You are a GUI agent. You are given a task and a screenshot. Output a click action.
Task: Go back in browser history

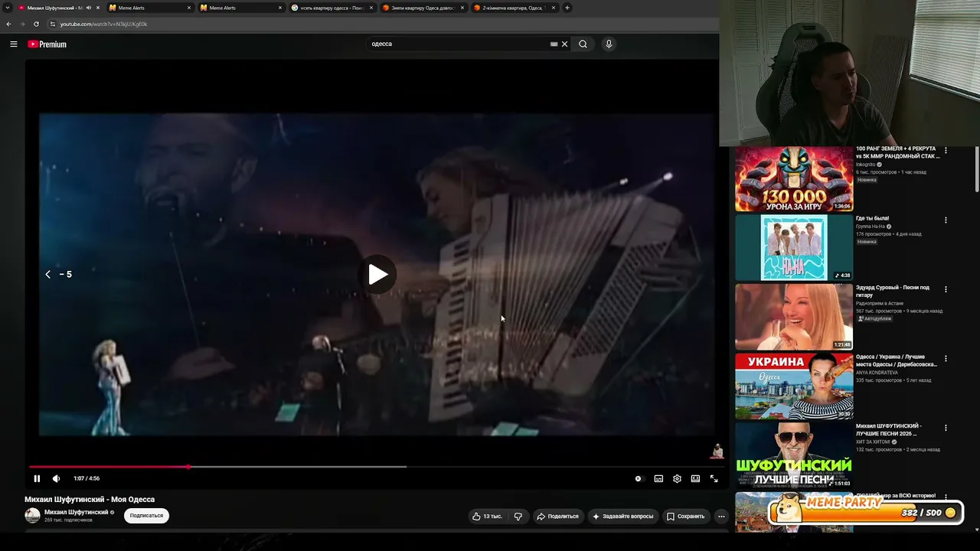coord(8,24)
